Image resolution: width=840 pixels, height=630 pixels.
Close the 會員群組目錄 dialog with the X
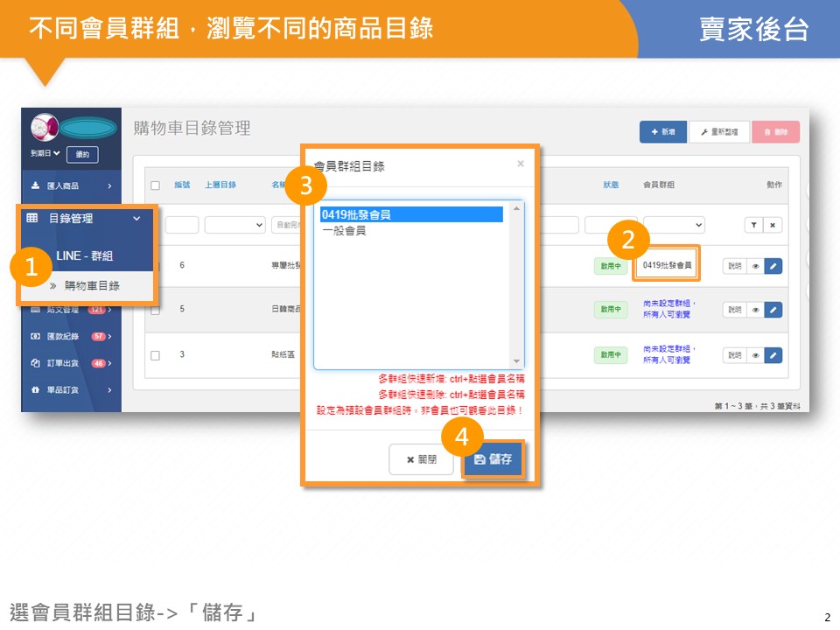(x=521, y=163)
